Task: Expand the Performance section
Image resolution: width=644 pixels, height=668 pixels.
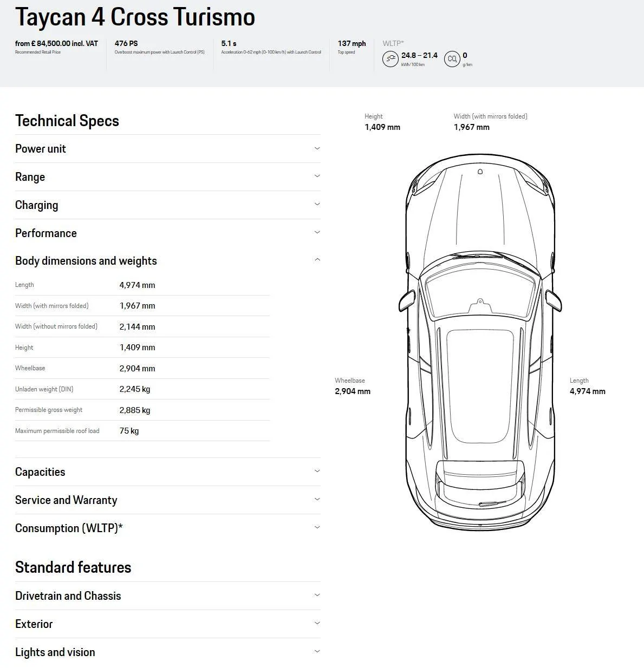Action: (x=167, y=233)
